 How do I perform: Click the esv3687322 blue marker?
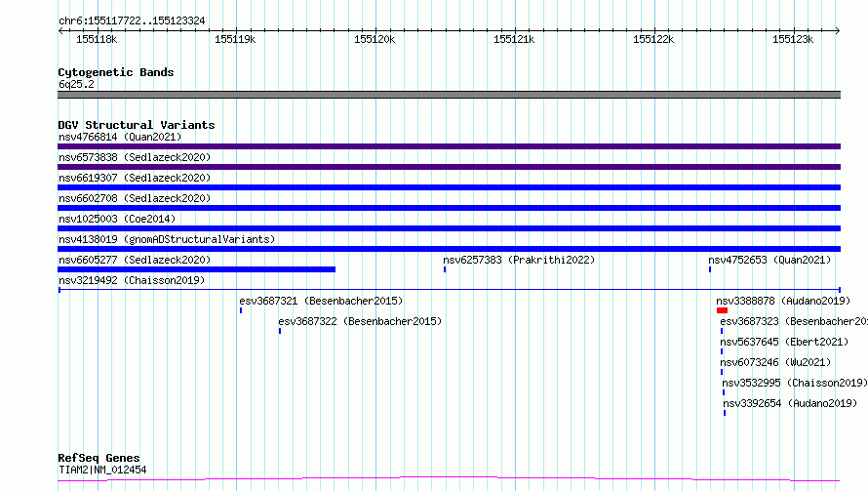pos(280,331)
